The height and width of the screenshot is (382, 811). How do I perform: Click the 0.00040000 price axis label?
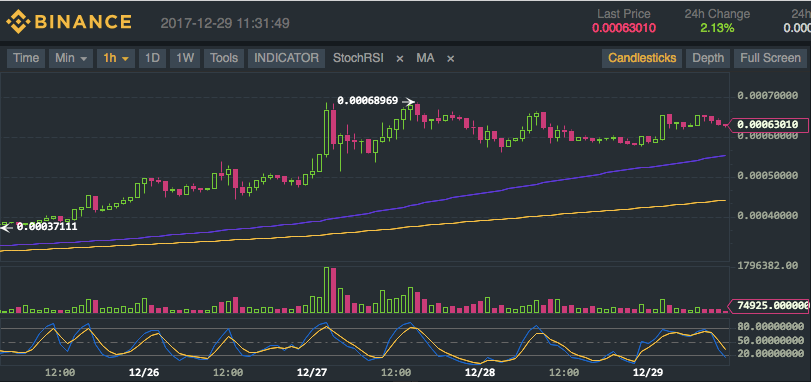[x=768, y=215]
